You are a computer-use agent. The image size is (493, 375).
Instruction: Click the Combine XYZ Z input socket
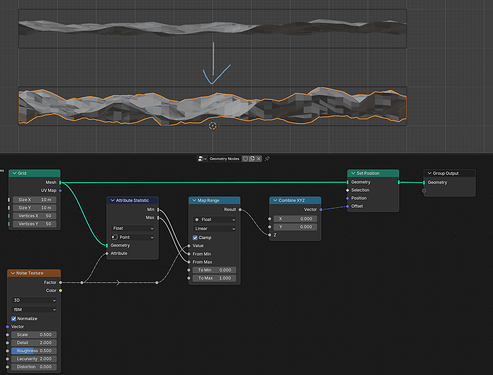[x=270, y=235]
